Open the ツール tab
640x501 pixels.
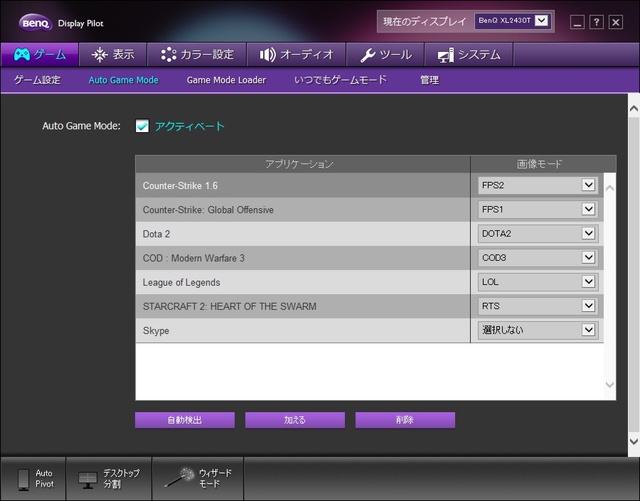[x=386, y=54]
